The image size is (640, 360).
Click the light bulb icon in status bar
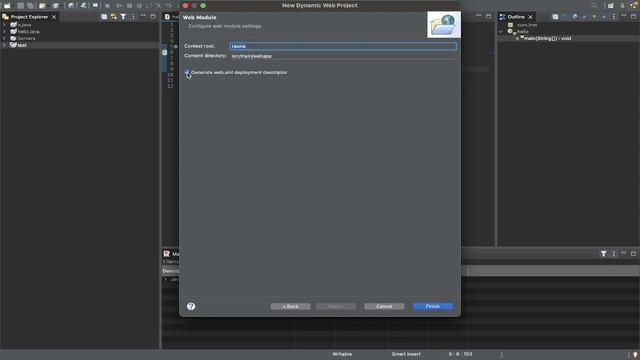(635, 355)
